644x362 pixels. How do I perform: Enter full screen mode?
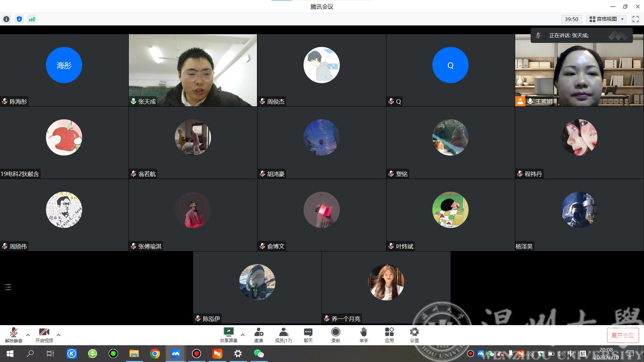[635, 19]
